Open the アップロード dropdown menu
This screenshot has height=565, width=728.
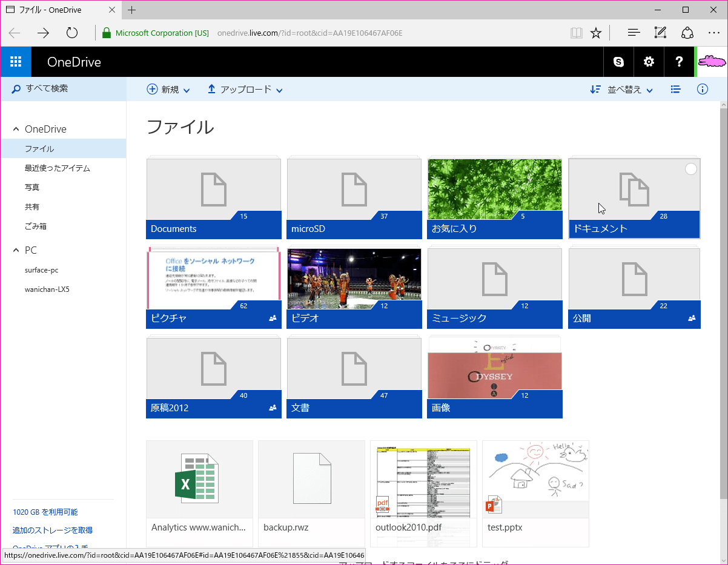click(245, 90)
